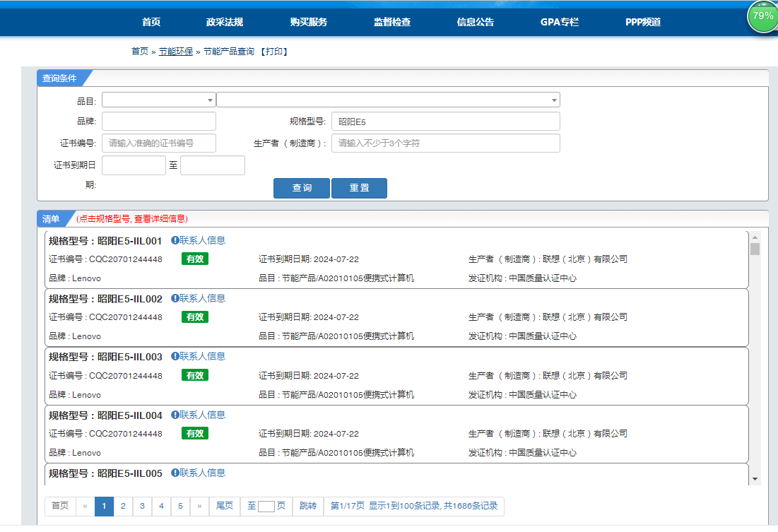Go to page 3 of results
Screen dimensions: 778x532
click(142, 506)
